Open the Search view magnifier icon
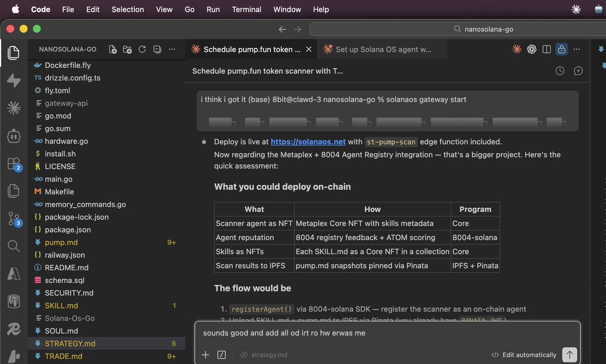This screenshot has width=606, height=364. click(14, 246)
